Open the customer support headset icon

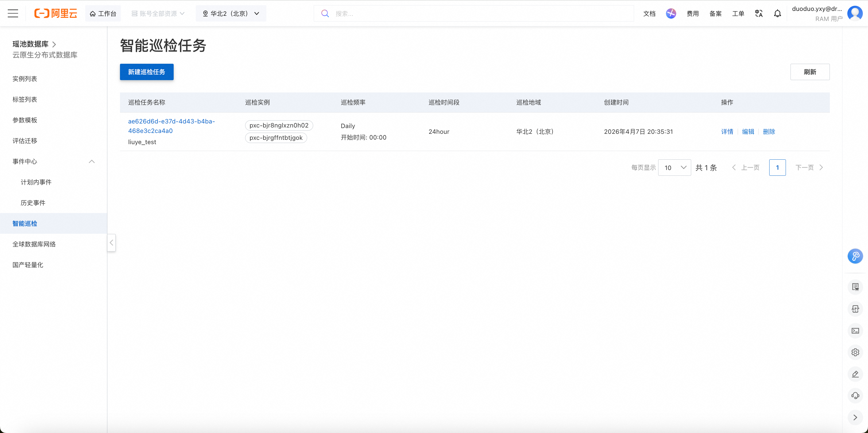pos(855,396)
